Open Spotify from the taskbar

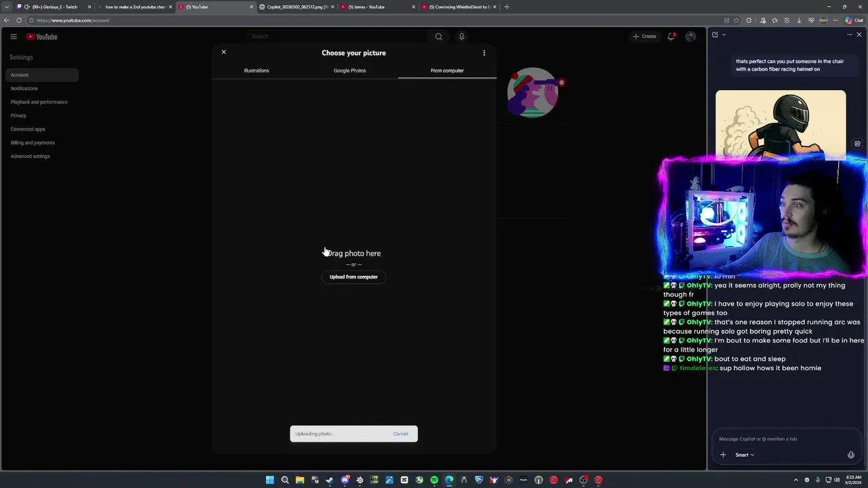pyautogui.click(x=434, y=480)
